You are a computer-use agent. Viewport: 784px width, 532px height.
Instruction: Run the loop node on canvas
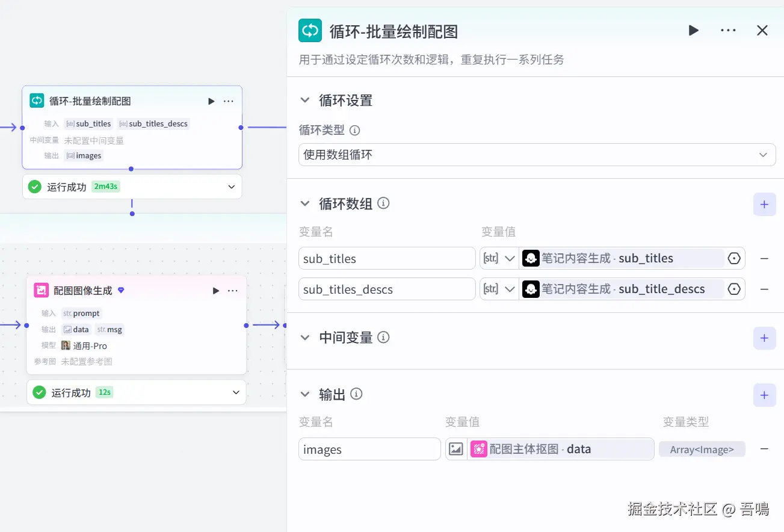211,101
